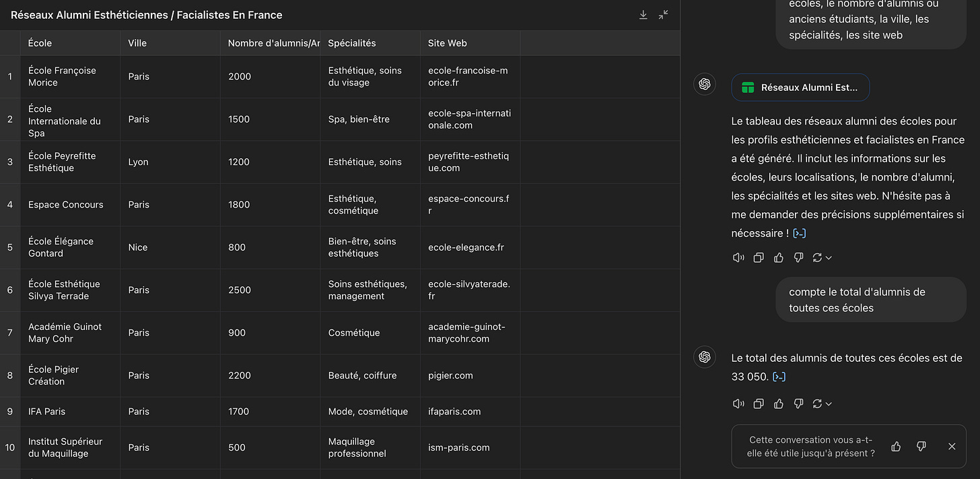Rate conversation useful with thumbs up
980x479 pixels.
(896, 446)
